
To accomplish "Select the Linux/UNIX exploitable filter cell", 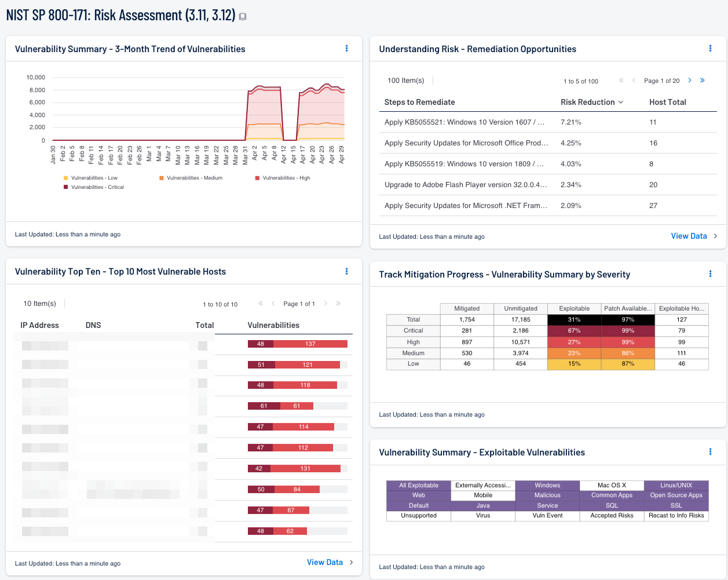I will click(x=676, y=486).
